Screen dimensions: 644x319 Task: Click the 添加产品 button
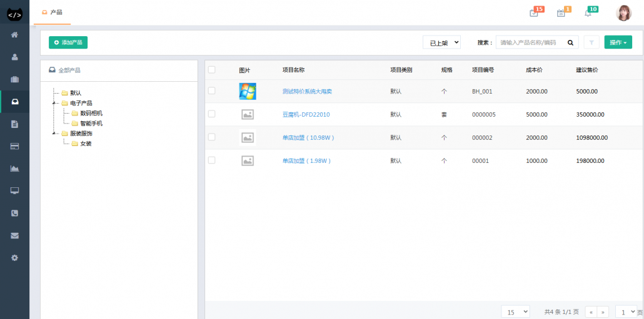(68, 42)
